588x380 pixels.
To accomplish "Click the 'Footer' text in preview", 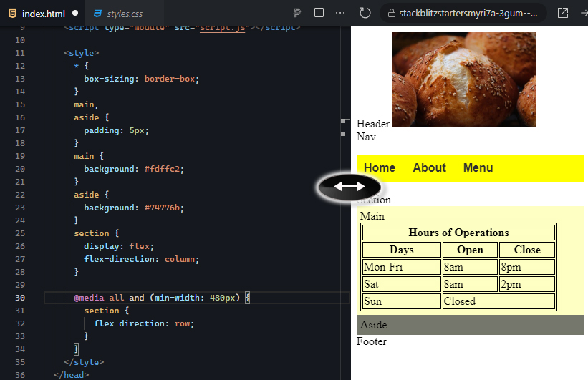I will coord(371,341).
